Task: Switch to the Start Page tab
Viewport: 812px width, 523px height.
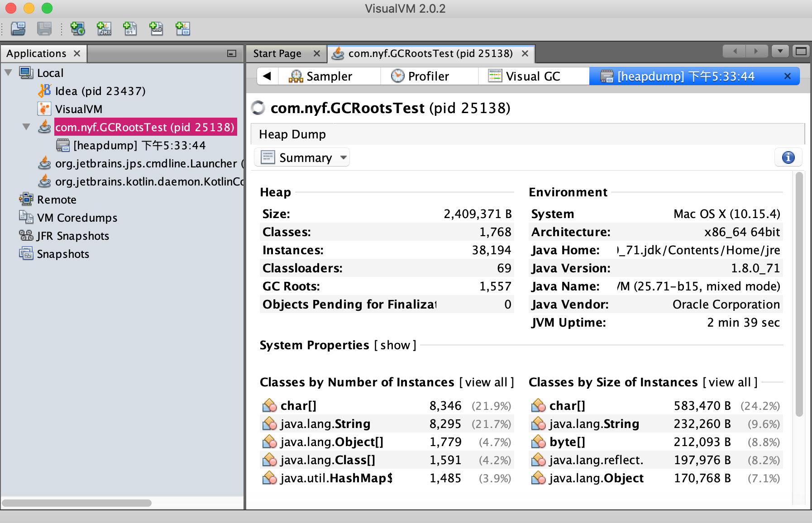Action: tap(277, 53)
